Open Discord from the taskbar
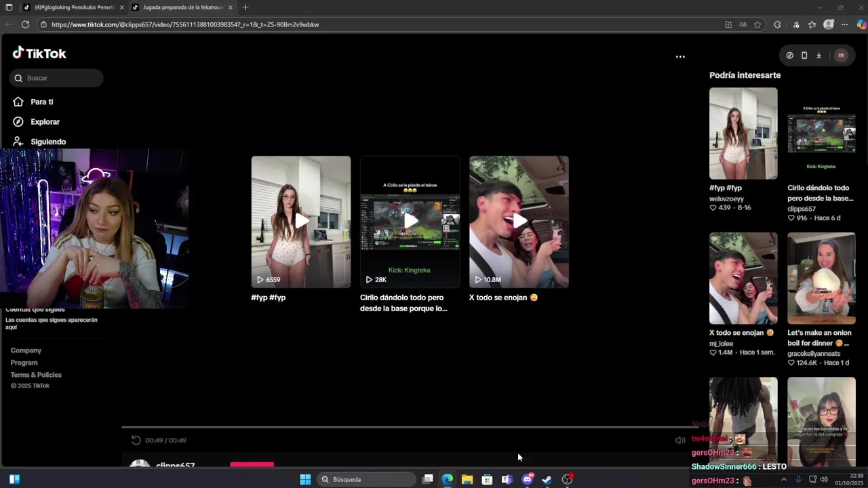The height and width of the screenshot is (488, 868). tap(527, 479)
